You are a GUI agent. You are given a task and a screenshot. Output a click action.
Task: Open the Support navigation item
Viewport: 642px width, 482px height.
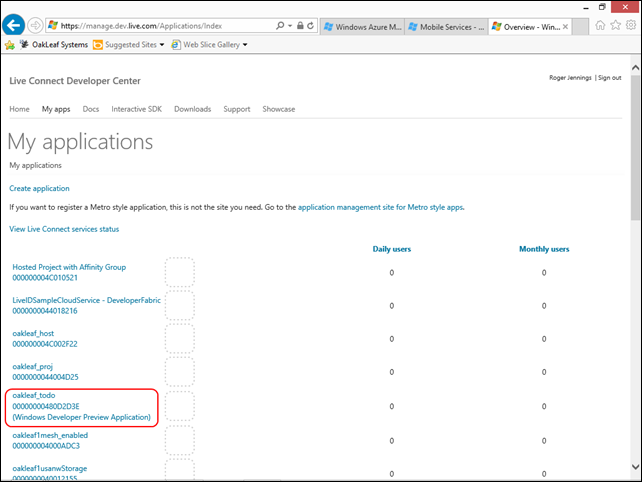[x=237, y=109]
